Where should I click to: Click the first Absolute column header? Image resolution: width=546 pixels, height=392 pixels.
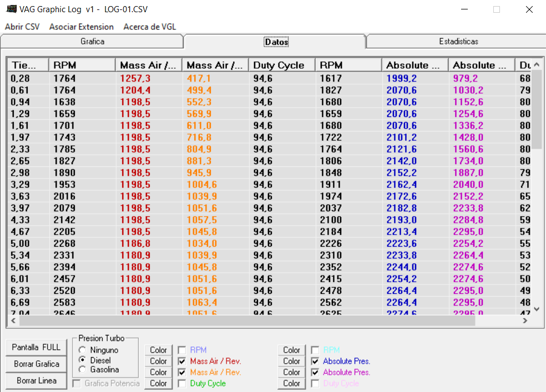coord(415,65)
